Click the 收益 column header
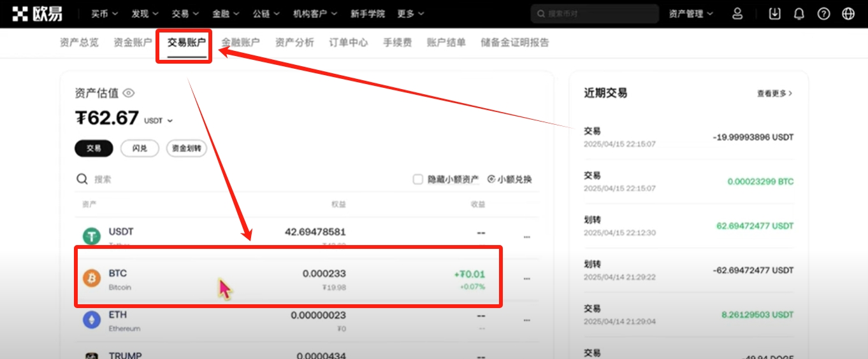The width and height of the screenshot is (868, 359). point(478,204)
